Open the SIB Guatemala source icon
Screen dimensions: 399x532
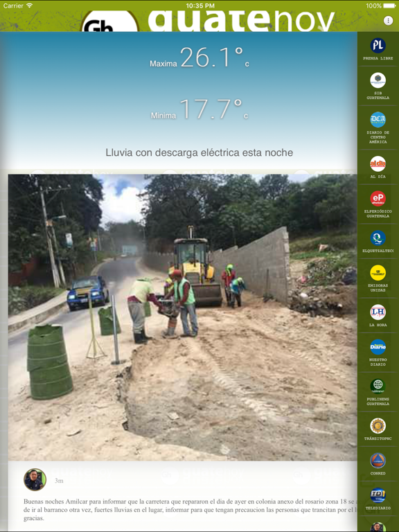[378, 80]
